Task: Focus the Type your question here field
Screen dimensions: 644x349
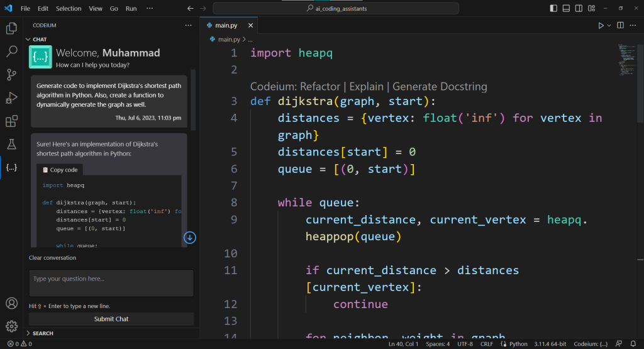Action: (x=111, y=283)
